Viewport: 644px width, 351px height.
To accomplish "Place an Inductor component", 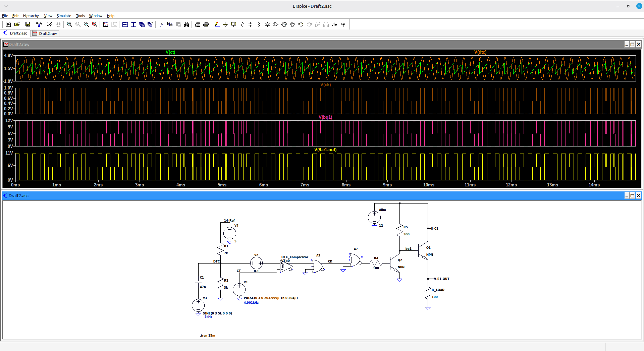I will [259, 24].
